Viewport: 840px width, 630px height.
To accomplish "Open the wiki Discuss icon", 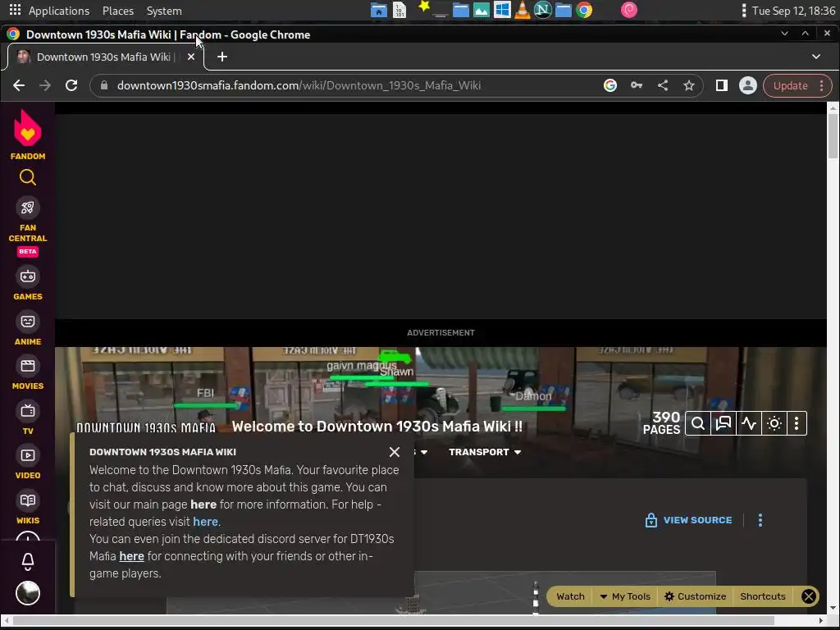I will (724, 424).
